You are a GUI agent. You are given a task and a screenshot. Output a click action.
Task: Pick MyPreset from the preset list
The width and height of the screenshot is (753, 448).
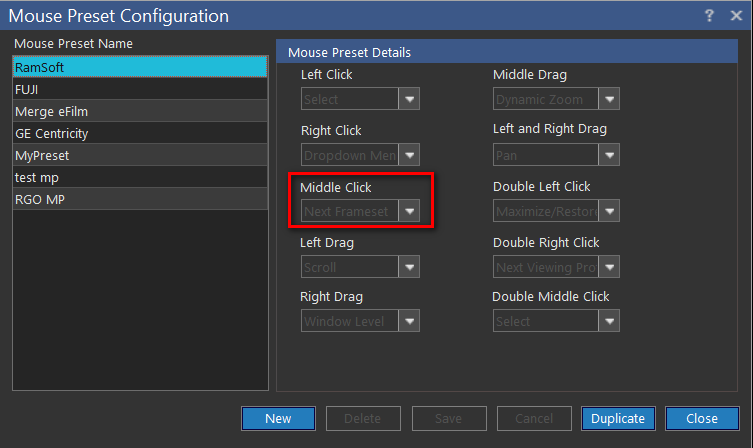pos(140,155)
